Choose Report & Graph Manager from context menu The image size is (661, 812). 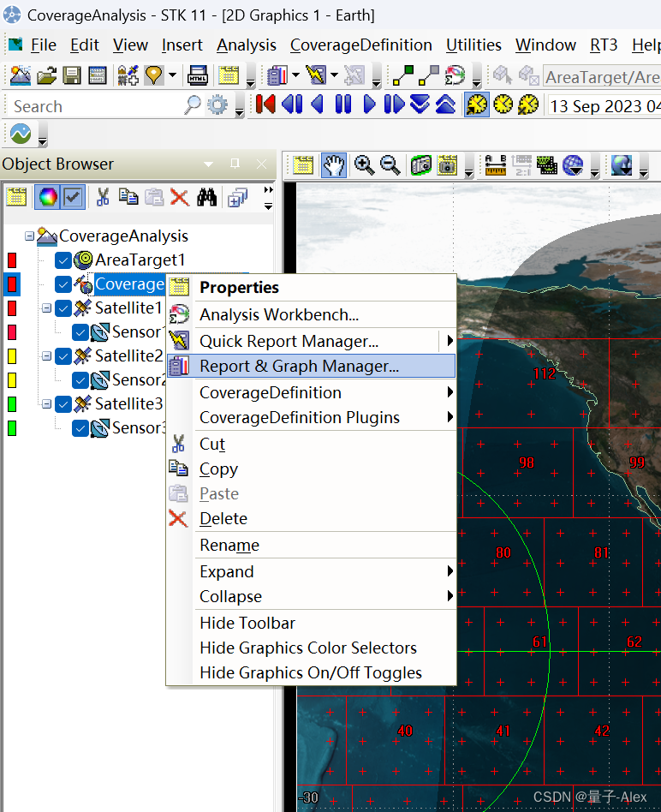(311, 366)
